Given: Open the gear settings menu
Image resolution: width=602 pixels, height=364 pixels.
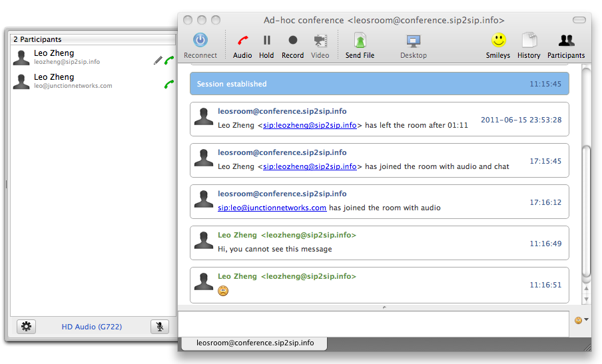Looking at the screenshot, I should [x=26, y=326].
